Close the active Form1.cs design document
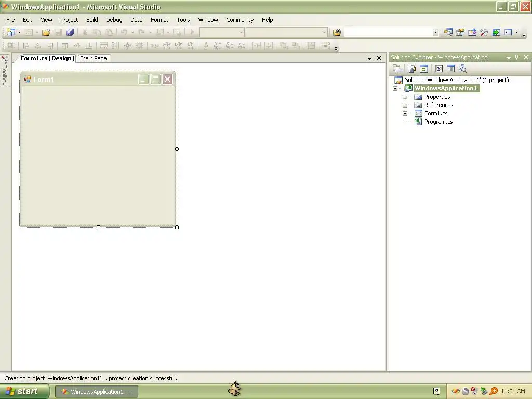 (379, 58)
